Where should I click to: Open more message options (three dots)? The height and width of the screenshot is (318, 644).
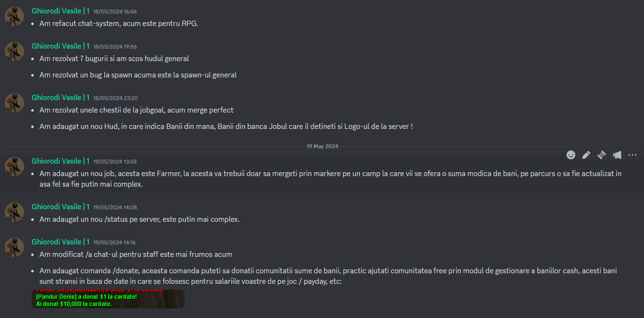point(632,155)
